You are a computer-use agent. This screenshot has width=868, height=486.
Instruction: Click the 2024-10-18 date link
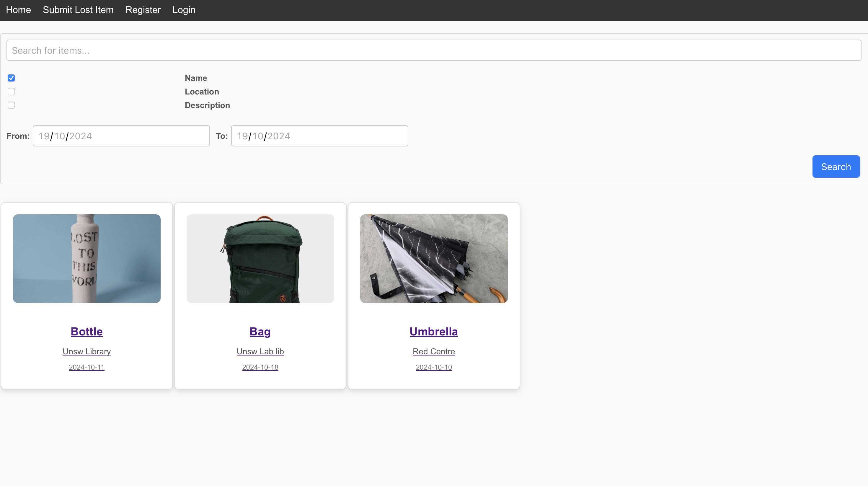[260, 367]
